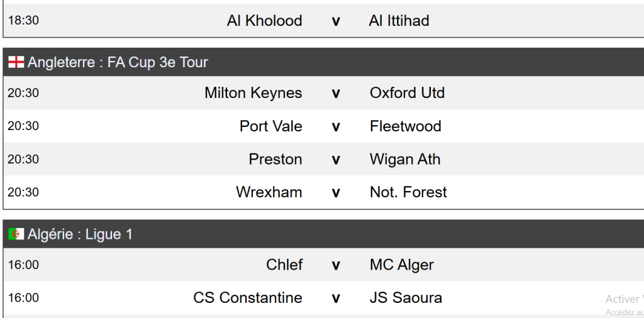
Task: Click the Algeria flag icon
Action: [16, 234]
